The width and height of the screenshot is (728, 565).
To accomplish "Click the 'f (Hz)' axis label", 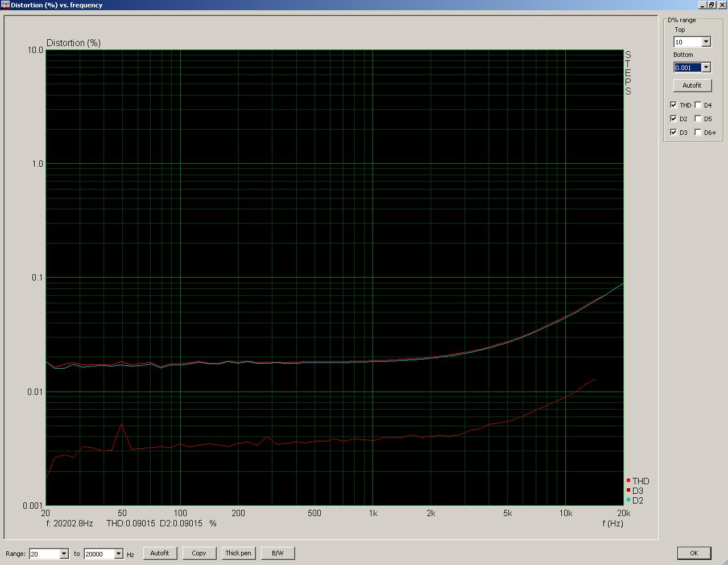I will click(x=613, y=523).
